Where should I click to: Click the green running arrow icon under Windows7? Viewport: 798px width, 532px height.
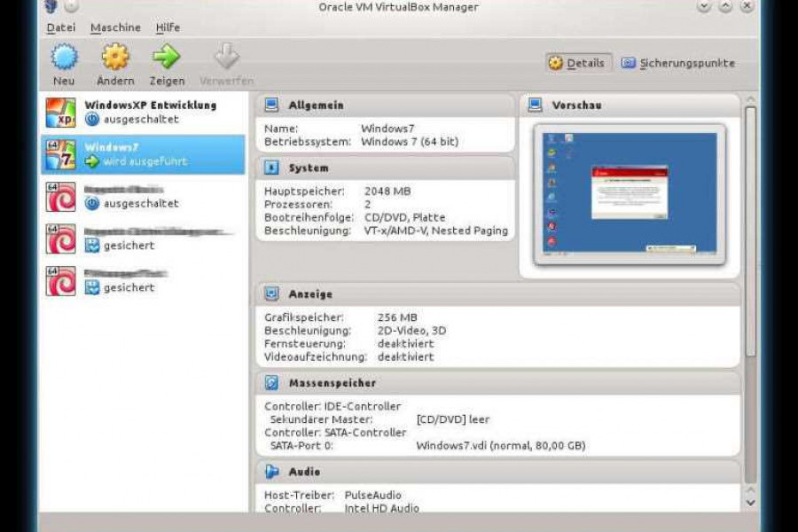click(x=92, y=161)
